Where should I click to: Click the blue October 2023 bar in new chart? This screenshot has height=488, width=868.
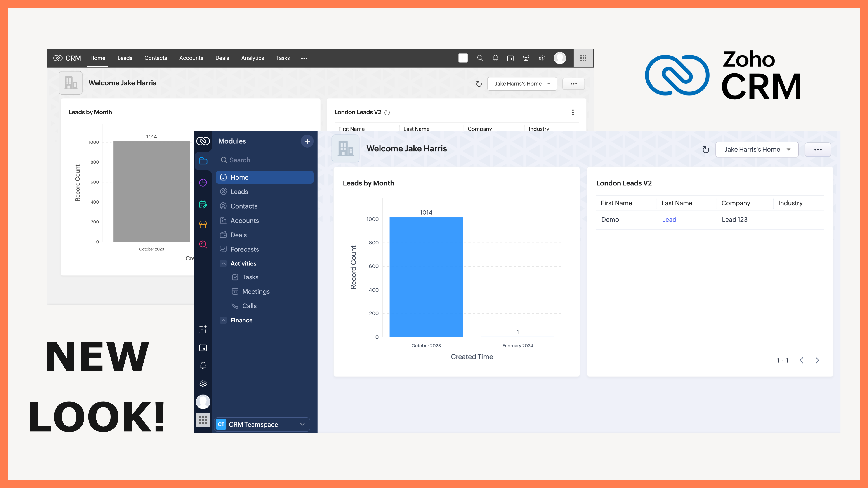coord(426,277)
